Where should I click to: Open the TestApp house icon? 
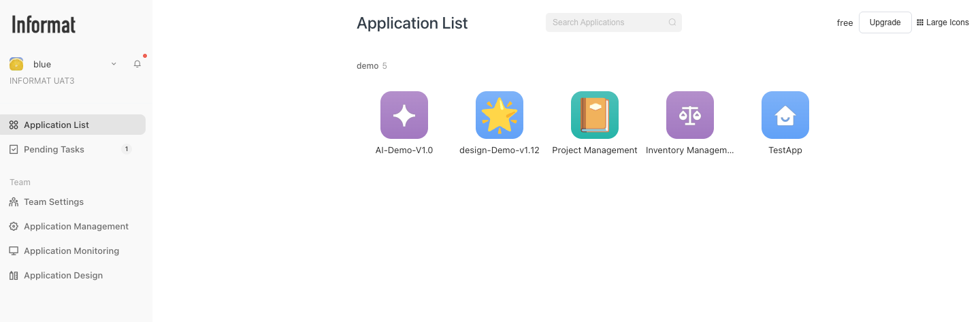[785, 115]
